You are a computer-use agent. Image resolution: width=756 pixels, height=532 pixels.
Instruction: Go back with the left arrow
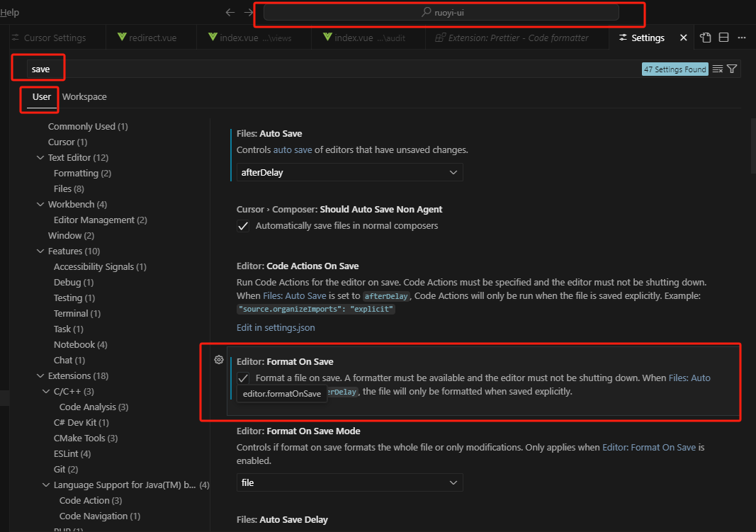tap(230, 13)
